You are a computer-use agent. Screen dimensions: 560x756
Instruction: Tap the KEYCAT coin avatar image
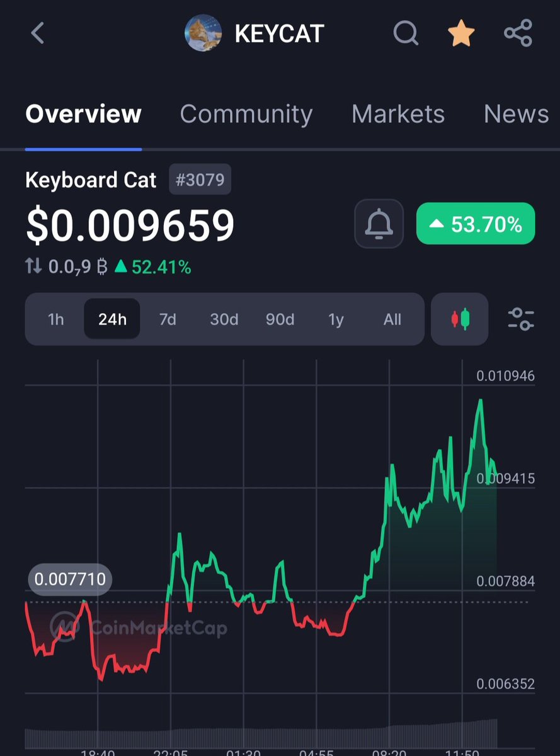203,33
